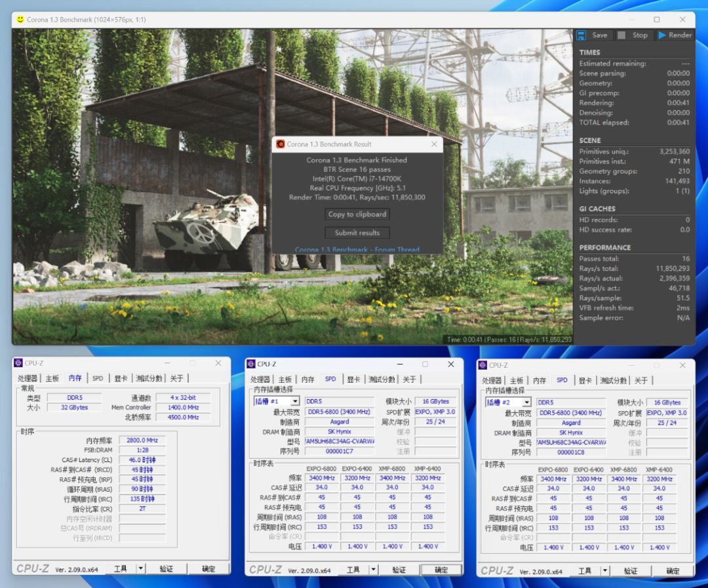Viewport: 708px width, 588px height.
Task: Close the middle CPU-Z window
Action: [x=450, y=364]
